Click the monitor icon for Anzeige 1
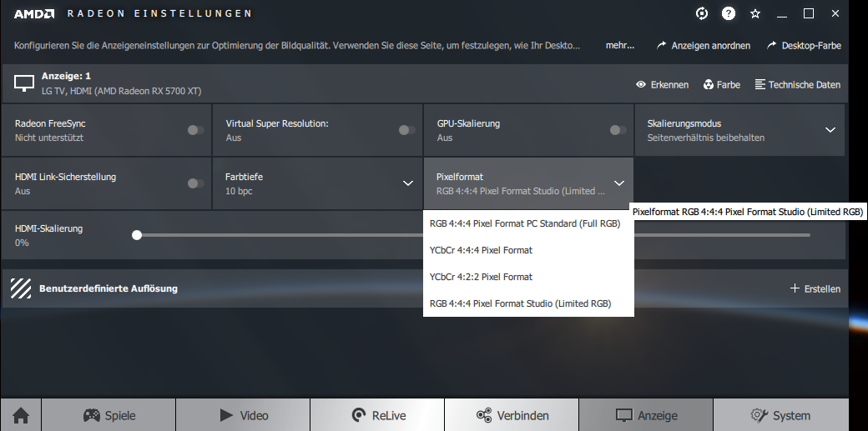Image resolution: width=868 pixels, height=431 pixels. tap(24, 83)
